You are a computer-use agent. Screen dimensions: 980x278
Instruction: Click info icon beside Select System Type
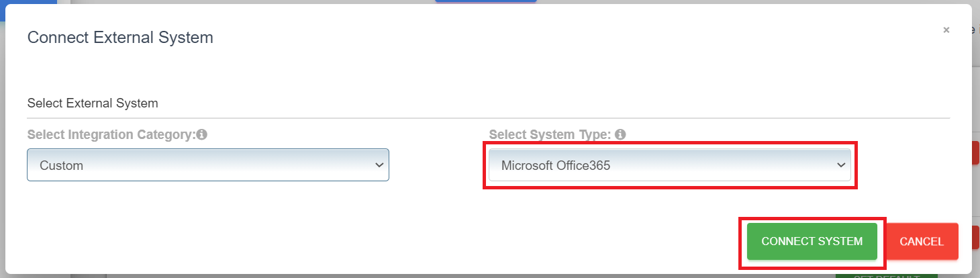point(620,134)
